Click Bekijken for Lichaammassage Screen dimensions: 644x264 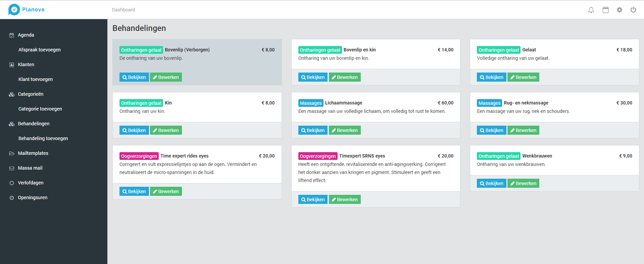[312, 130]
